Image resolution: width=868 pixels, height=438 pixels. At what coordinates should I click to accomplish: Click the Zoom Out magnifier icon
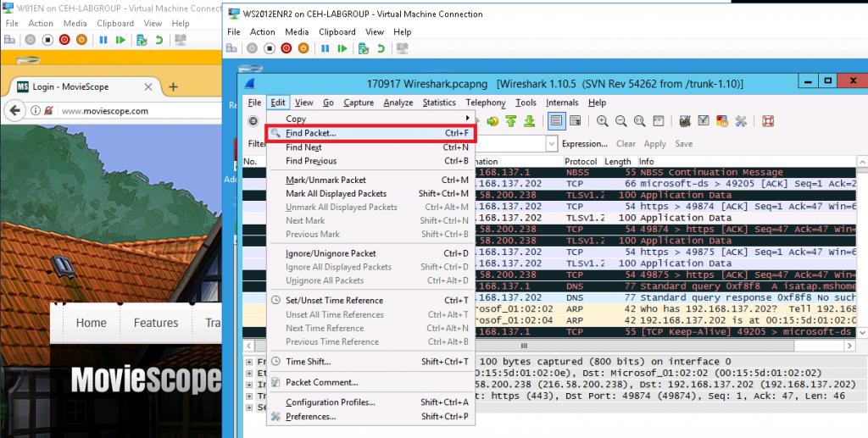[620, 121]
